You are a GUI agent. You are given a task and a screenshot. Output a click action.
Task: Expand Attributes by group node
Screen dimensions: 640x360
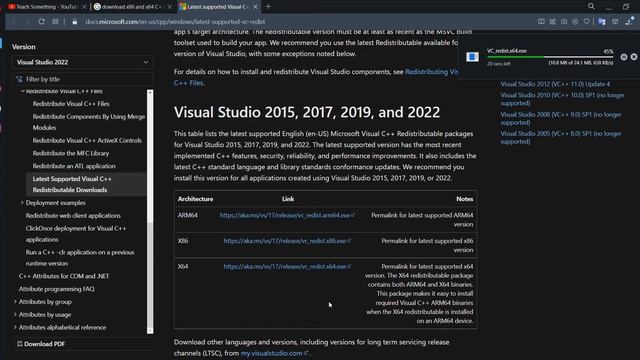pos(15,302)
